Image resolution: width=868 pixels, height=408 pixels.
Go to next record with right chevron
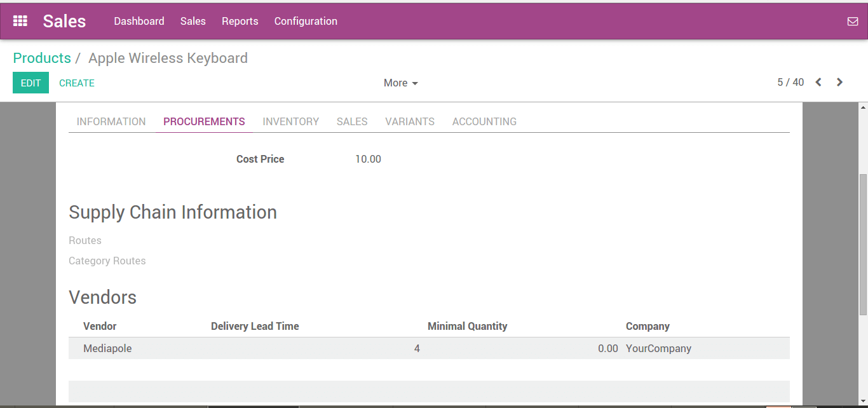click(839, 82)
